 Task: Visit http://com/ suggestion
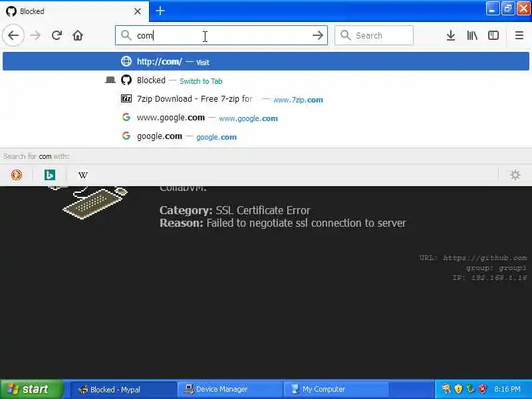[x=266, y=61]
